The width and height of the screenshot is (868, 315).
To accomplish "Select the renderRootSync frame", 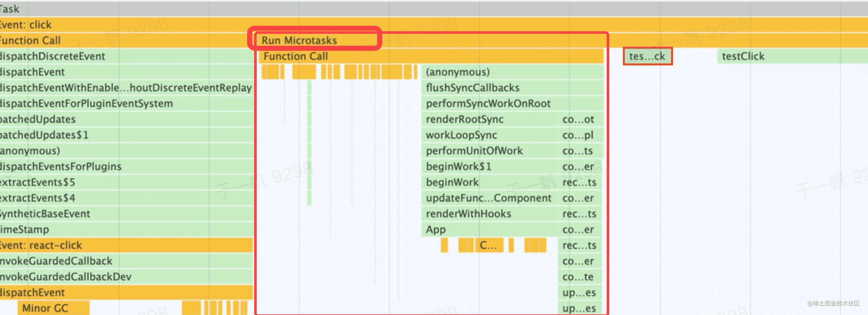I will [489, 119].
